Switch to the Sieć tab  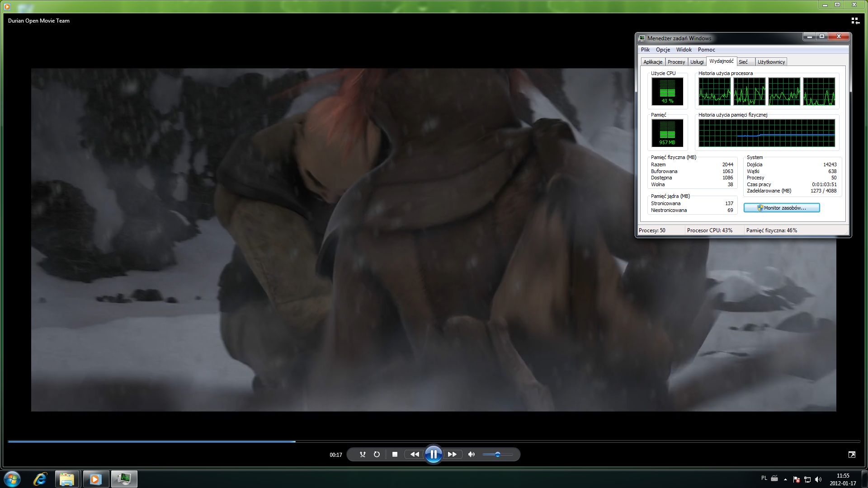coord(743,62)
